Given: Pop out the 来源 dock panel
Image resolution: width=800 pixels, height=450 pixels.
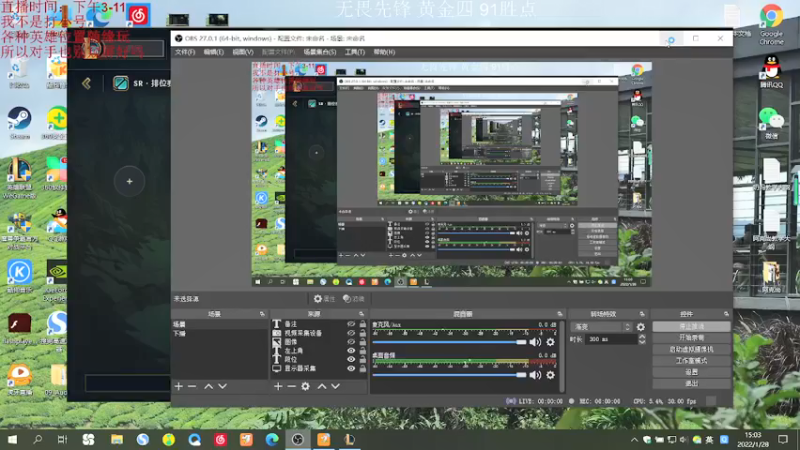Looking at the screenshot, I should click(x=361, y=314).
